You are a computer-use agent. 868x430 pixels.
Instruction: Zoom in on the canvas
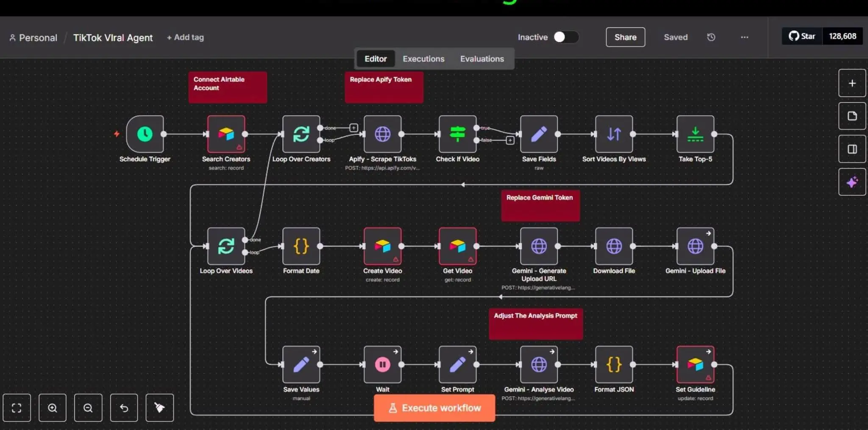click(53, 408)
